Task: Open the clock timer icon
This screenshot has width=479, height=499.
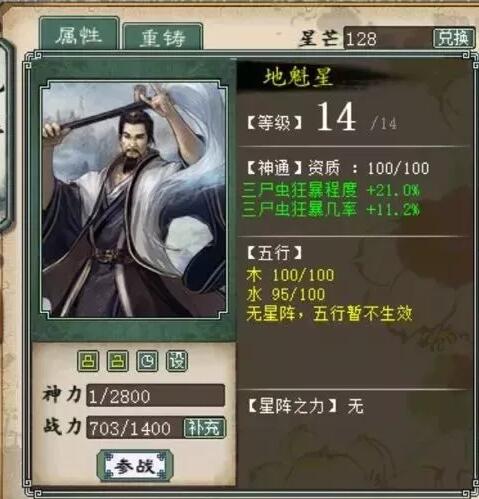Action: [x=147, y=361]
